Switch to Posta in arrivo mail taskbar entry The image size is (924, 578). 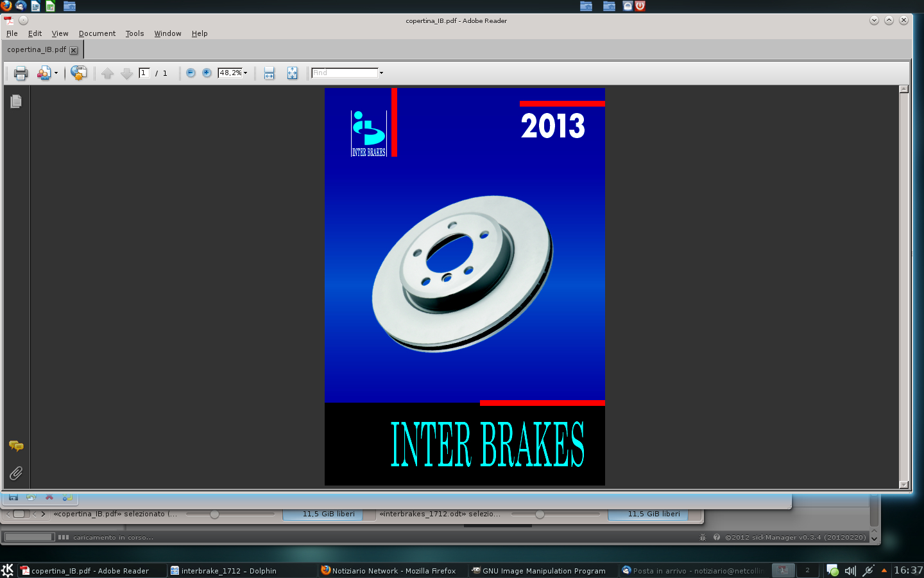(694, 570)
